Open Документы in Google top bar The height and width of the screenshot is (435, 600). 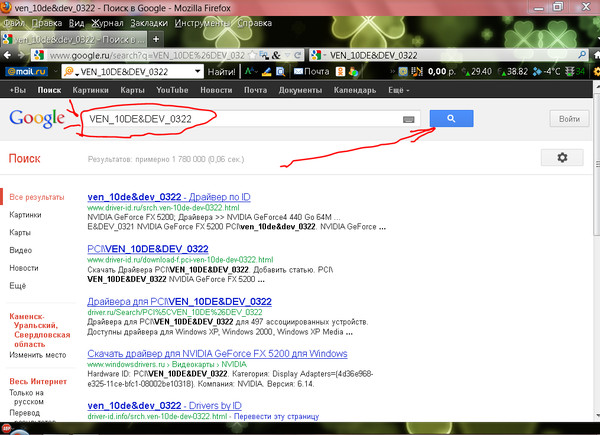300,90
